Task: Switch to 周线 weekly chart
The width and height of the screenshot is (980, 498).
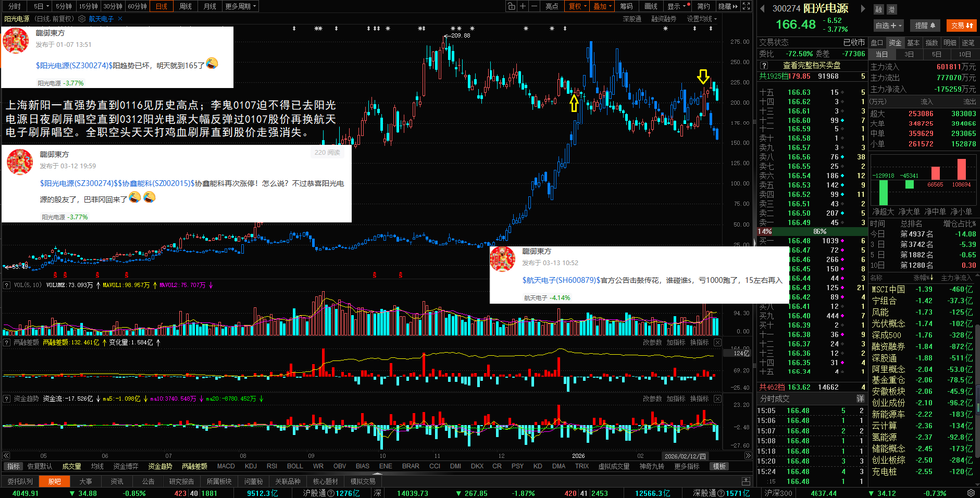Action: [185, 6]
